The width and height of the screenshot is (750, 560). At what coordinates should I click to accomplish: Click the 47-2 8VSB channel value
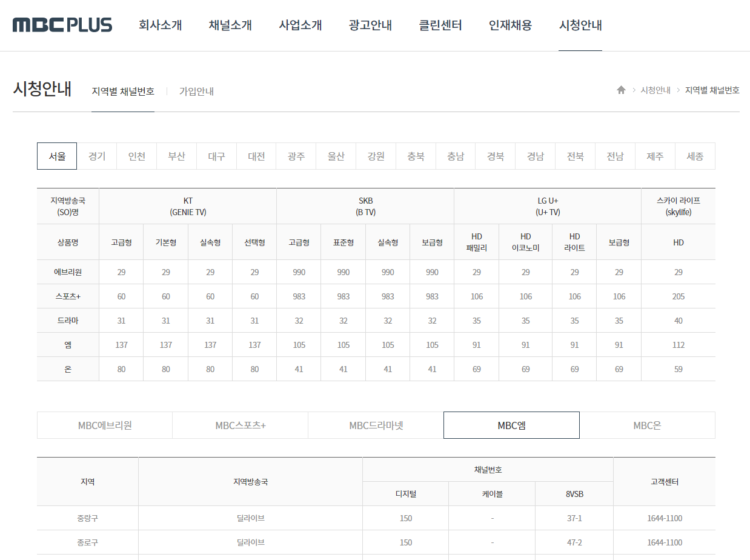coord(574,542)
